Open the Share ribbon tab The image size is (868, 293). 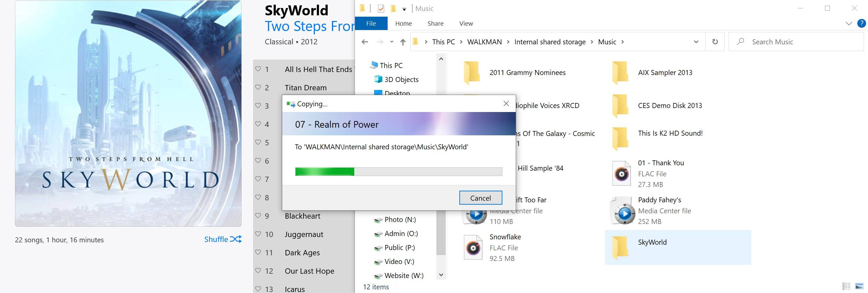click(435, 23)
